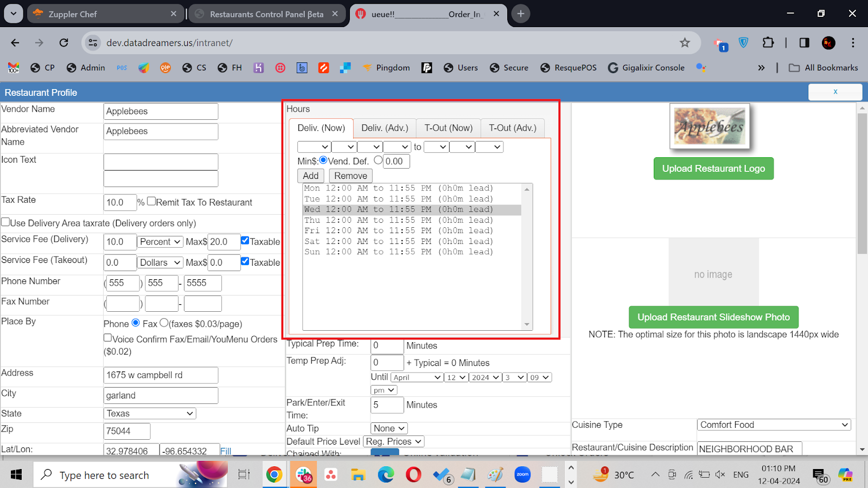Open the State dropdown showing Texas
Image resolution: width=868 pixels, height=488 pixels.
[150, 414]
